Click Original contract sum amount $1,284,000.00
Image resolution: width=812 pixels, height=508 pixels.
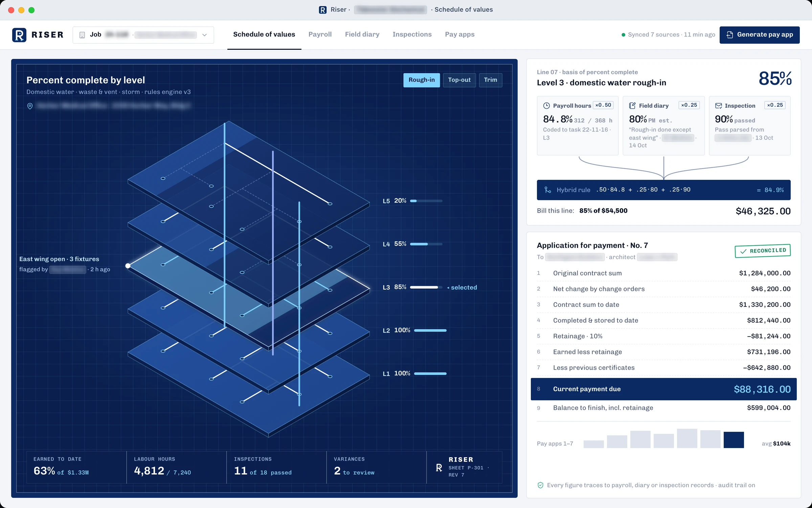coord(765,273)
